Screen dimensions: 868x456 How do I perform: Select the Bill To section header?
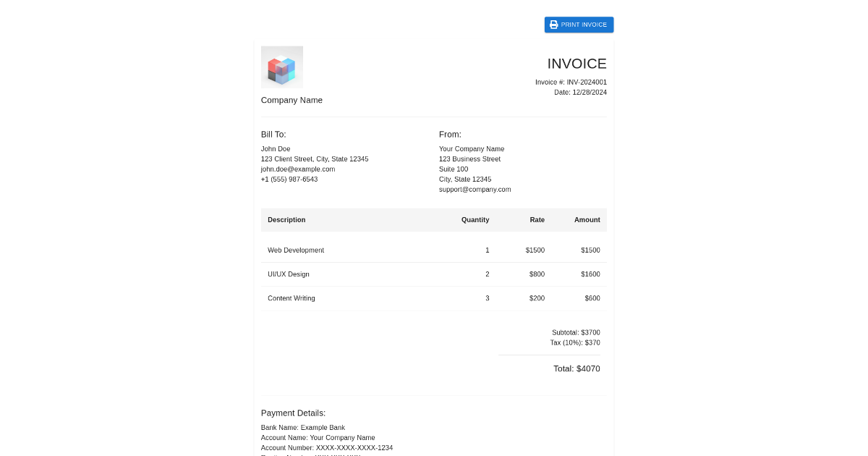coord(273,134)
